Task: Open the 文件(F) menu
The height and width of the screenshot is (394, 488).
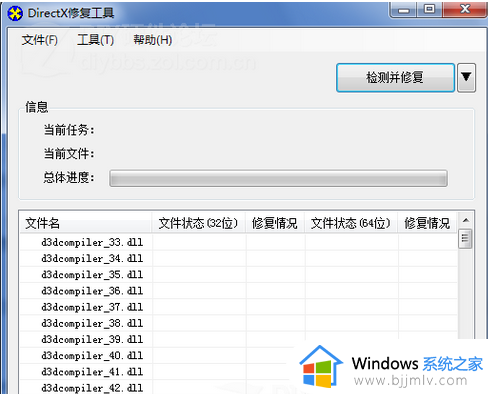Action: [x=40, y=40]
